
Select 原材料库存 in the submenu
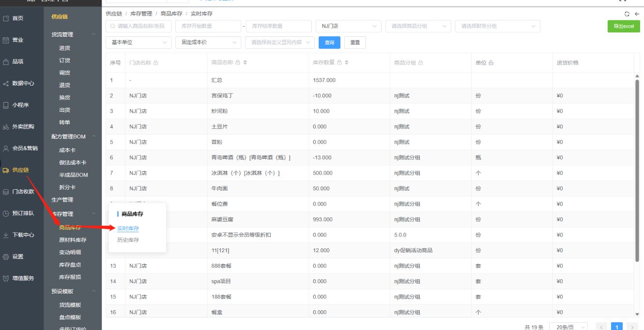73,240
